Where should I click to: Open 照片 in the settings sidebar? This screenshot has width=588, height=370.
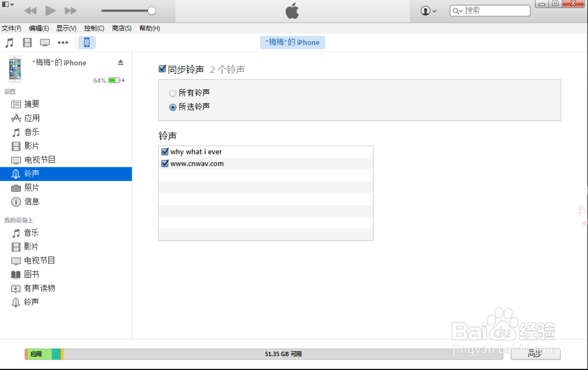[66, 187]
